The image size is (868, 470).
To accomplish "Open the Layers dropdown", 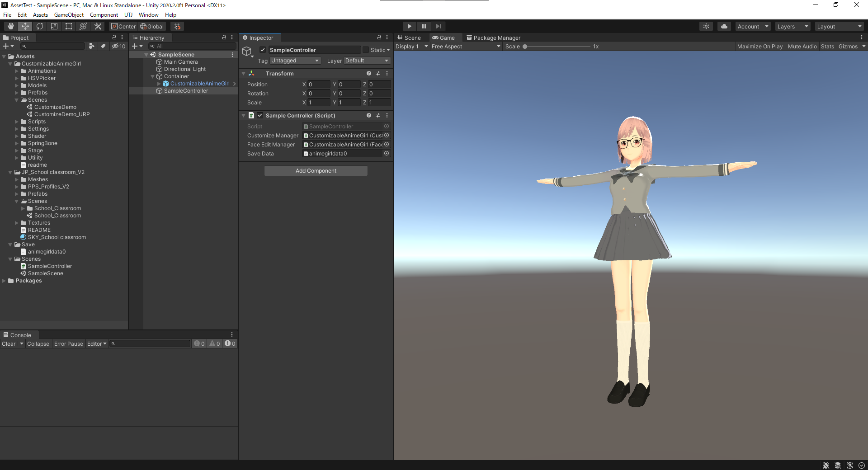I will click(793, 26).
